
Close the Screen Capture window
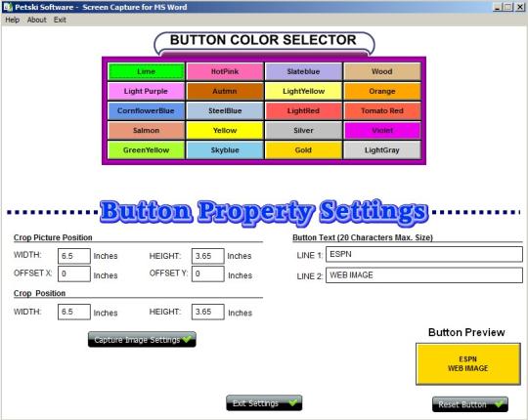click(x=520, y=7)
